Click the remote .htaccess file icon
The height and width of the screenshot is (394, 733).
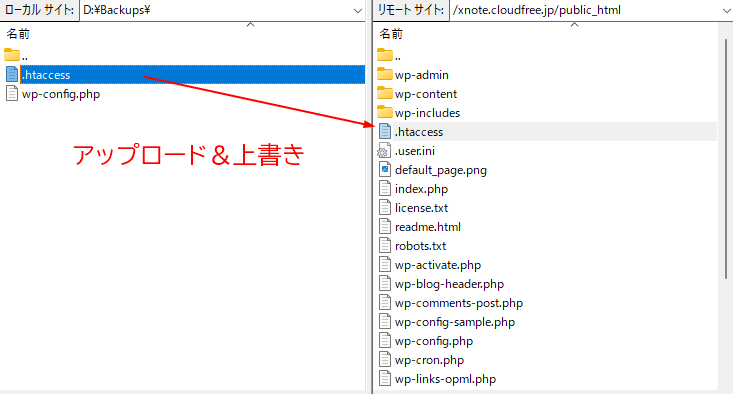385,131
